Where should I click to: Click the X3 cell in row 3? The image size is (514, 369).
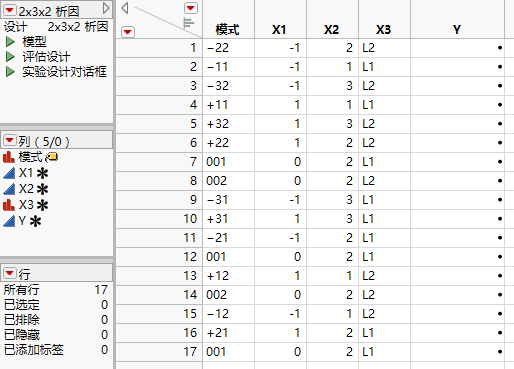384,86
